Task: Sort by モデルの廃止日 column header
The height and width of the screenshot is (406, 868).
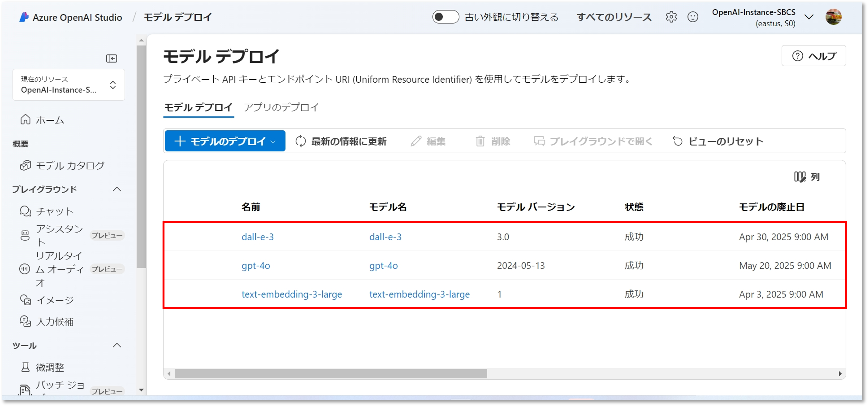Action: 772,207
